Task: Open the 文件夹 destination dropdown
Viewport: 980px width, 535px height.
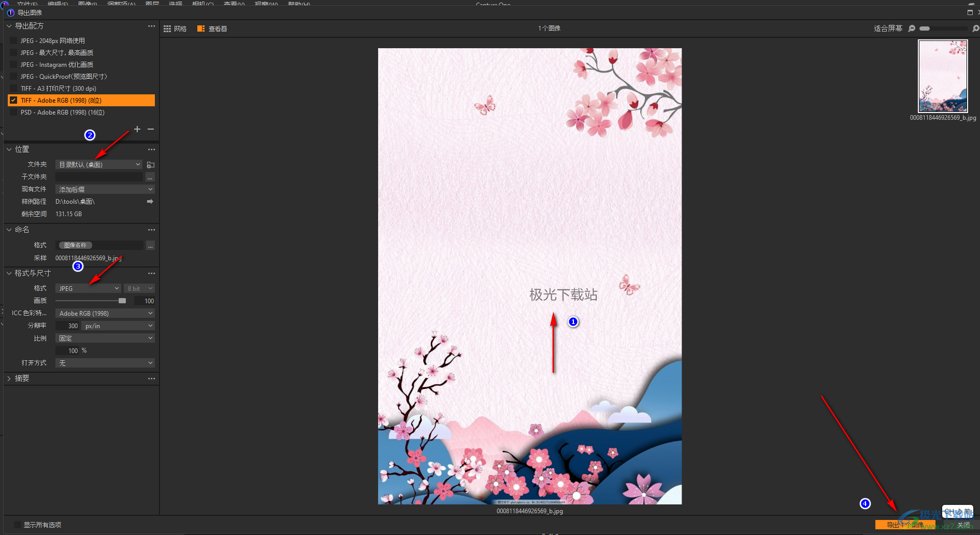Action: point(98,165)
